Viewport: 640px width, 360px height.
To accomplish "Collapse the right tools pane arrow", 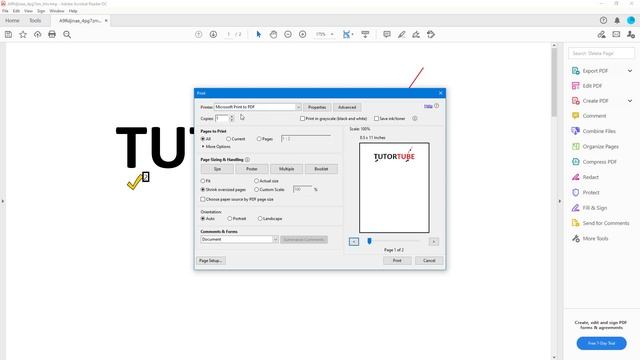I will click(x=560, y=201).
